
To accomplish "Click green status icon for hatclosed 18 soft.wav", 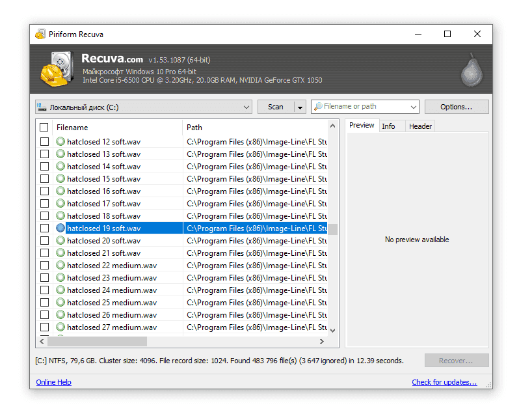I will pos(60,215).
